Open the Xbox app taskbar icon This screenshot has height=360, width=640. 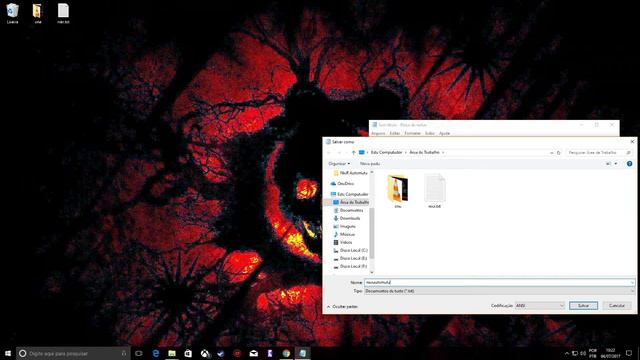coord(204,353)
